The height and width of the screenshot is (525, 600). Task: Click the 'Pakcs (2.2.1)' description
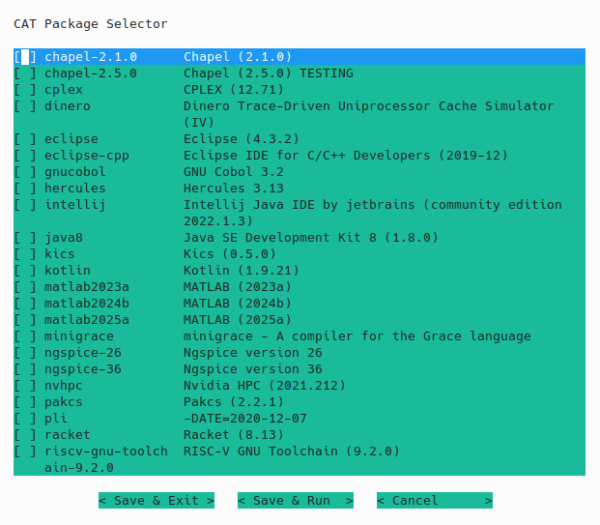tap(233, 402)
